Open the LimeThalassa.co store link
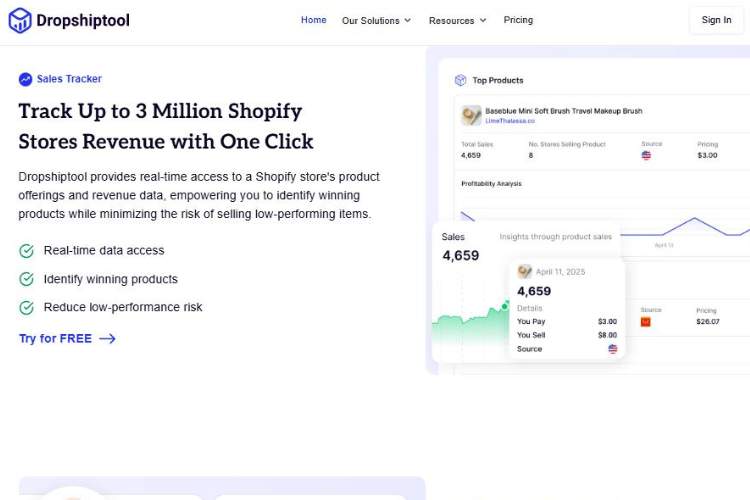 click(511, 121)
